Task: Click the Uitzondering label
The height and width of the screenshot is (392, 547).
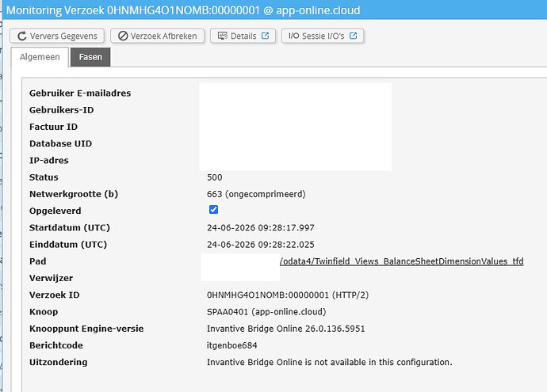Action: point(58,363)
